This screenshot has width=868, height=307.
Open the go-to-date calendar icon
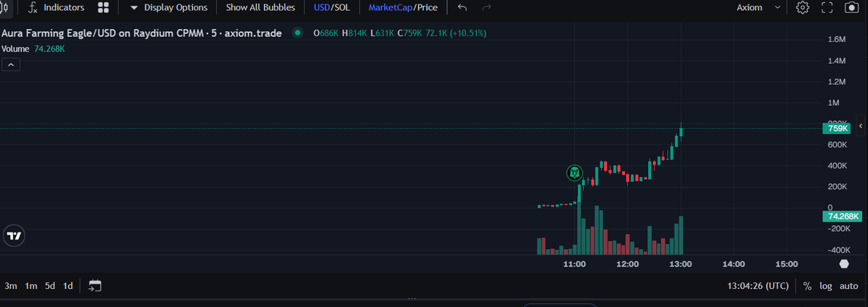tap(95, 286)
